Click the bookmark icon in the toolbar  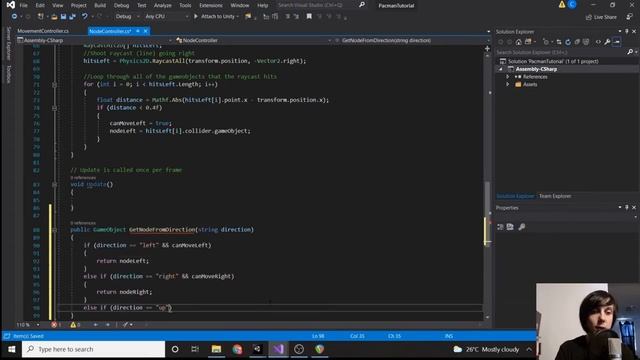(309, 16)
